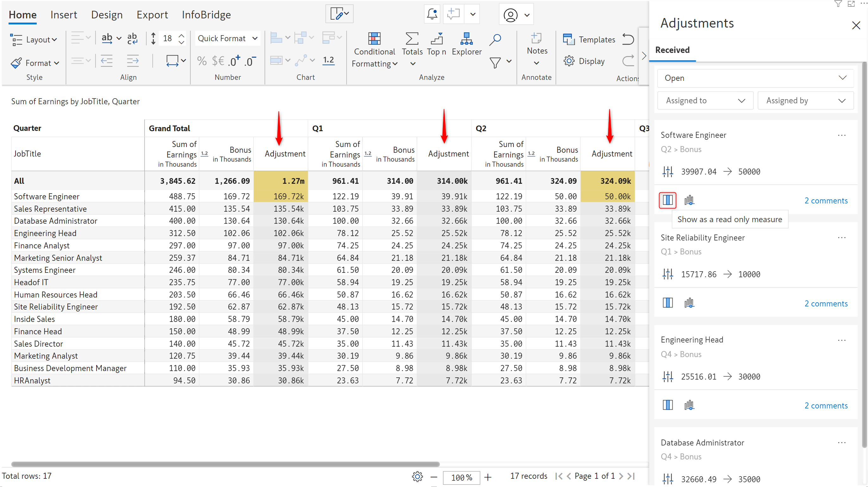Click the decrease indent icon
The height and width of the screenshot is (487, 868).
point(106,61)
